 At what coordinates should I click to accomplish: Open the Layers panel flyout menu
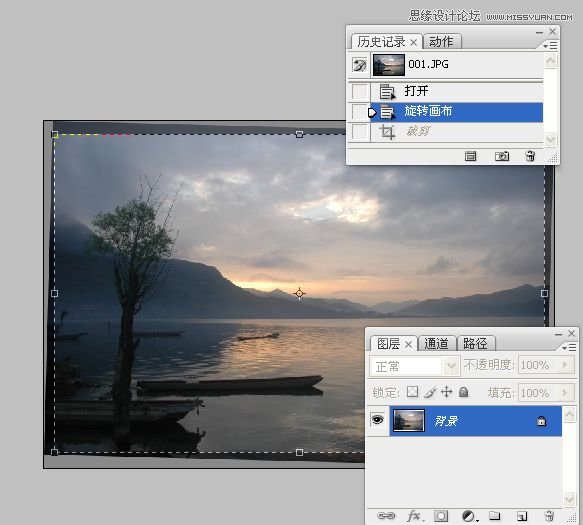[x=569, y=347]
